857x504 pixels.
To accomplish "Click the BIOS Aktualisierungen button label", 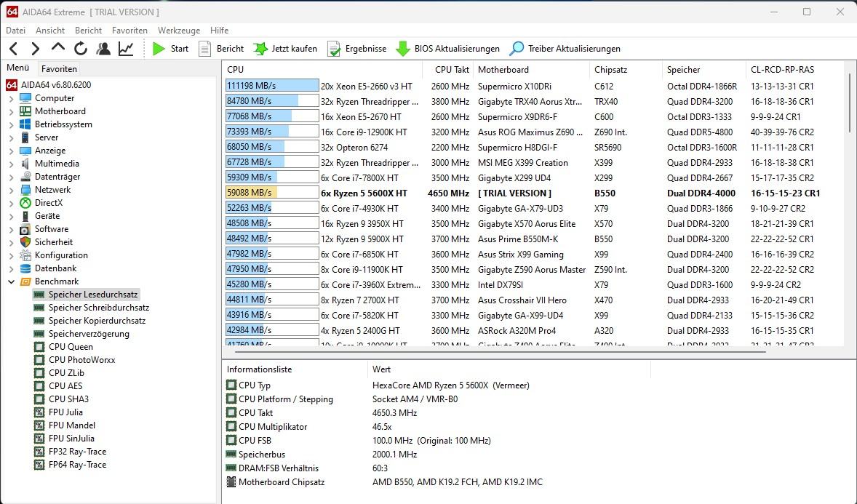I will tap(457, 49).
